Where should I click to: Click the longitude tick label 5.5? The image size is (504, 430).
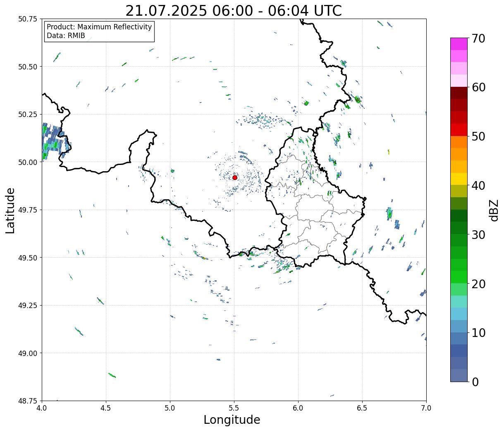tap(234, 408)
